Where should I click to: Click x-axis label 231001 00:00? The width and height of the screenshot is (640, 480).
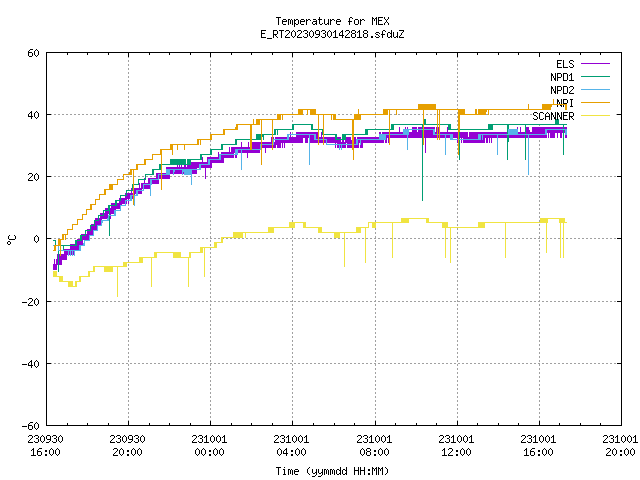point(210,446)
